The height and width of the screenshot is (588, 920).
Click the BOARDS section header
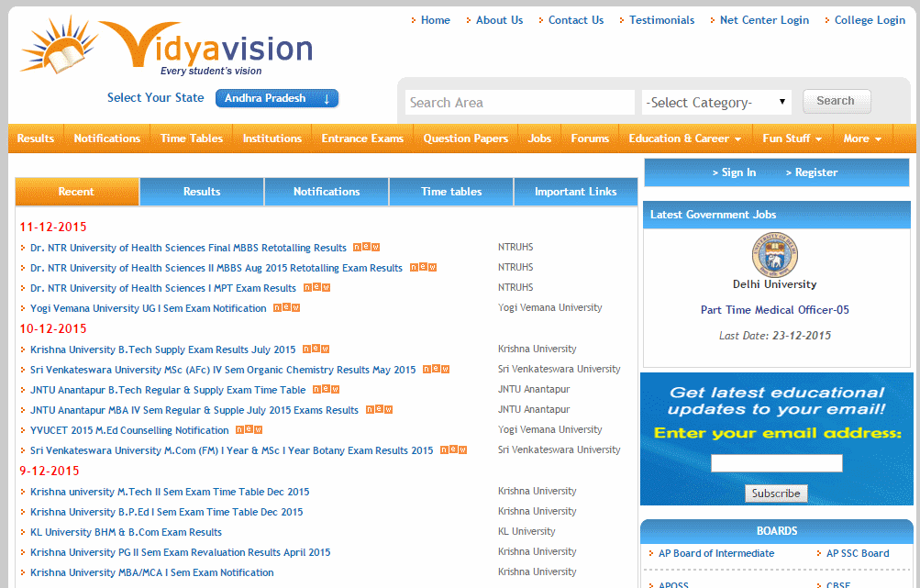(x=777, y=531)
